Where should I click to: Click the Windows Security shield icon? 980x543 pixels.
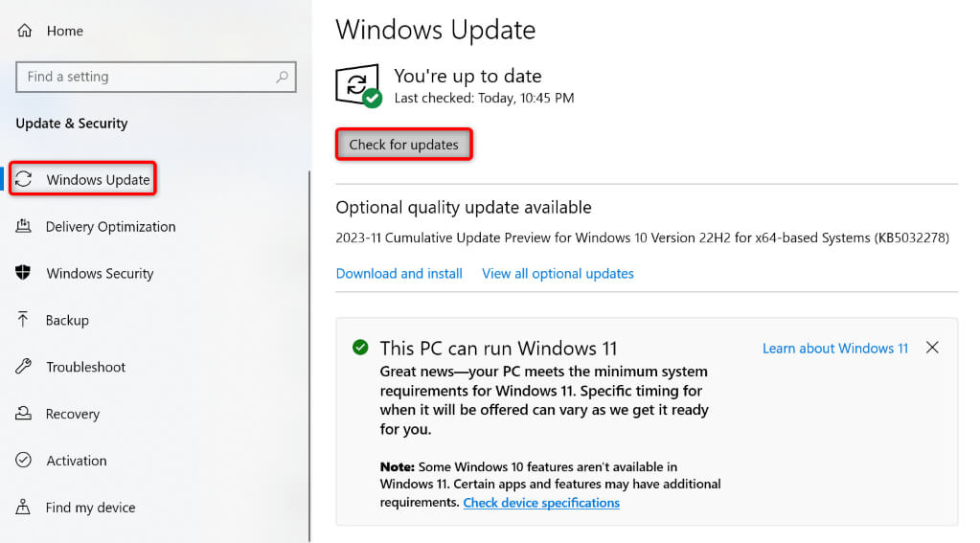point(23,272)
